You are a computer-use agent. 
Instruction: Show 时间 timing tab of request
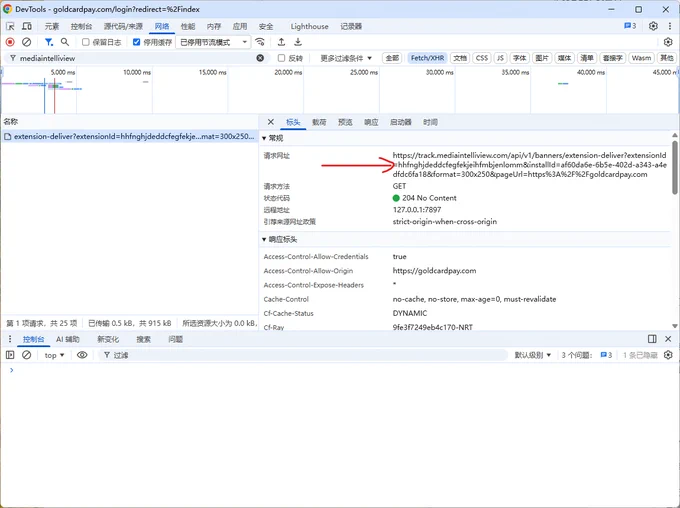[x=430, y=122]
